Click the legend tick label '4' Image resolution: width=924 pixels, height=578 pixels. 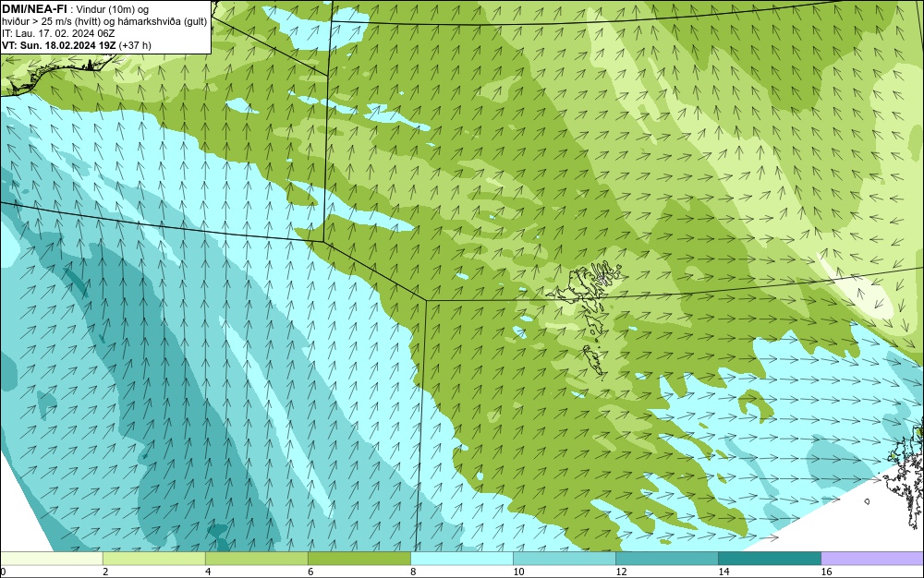point(207,572)
